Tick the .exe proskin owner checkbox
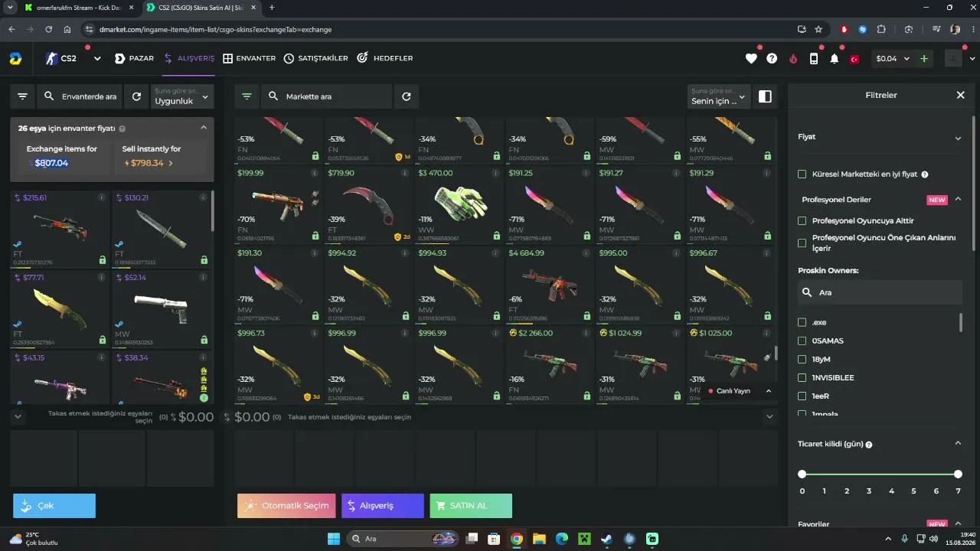This screenshot has width=980, height=551. click(802, 322)
